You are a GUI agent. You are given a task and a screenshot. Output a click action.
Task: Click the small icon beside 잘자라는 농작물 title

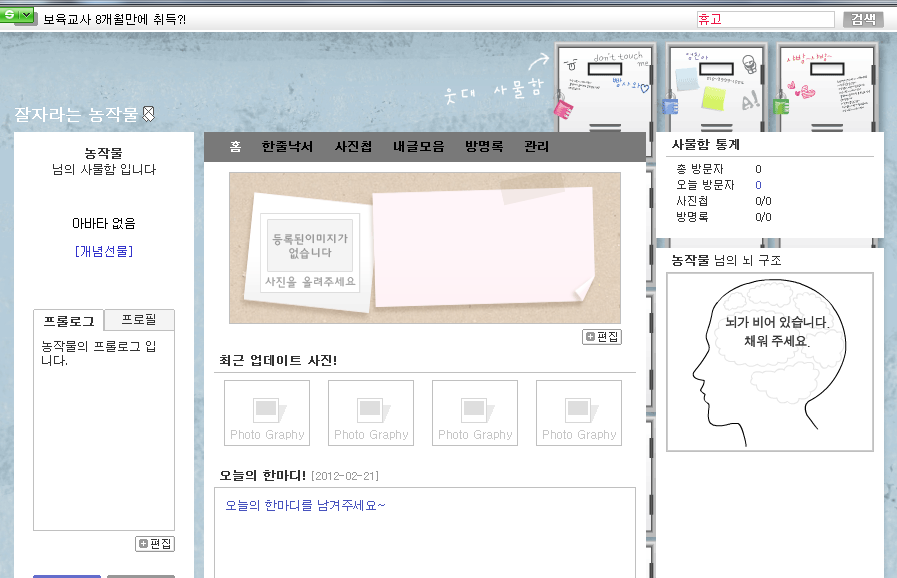(x=149, y=114)
